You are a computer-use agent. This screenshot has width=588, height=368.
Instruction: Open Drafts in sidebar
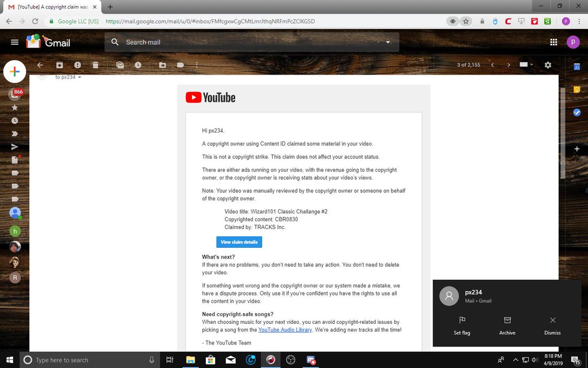point(15,159)
